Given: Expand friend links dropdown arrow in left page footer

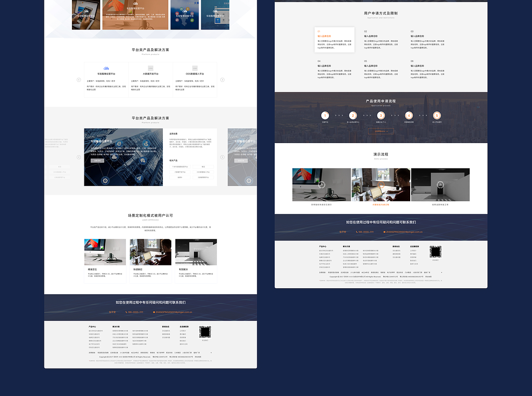Looking at the screenshot, I should point(211,353).
